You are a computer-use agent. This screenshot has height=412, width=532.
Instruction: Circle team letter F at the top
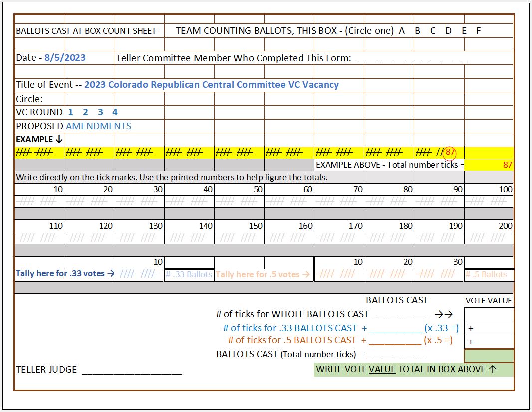click(478, 30)
